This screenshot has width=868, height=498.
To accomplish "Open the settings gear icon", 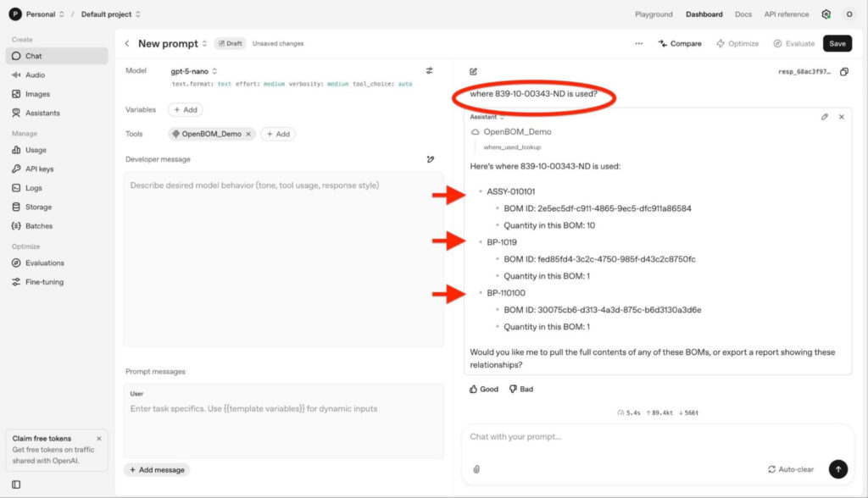I will (826, 14).
